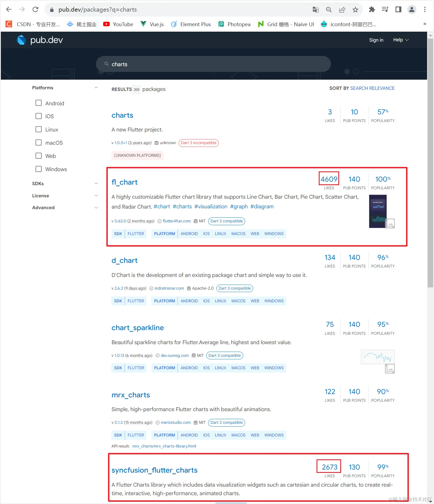Screen dimensions: 434x504
Task: Open the extensions puzzle icon
Action: pyautogui.click(x=372, y=10)
